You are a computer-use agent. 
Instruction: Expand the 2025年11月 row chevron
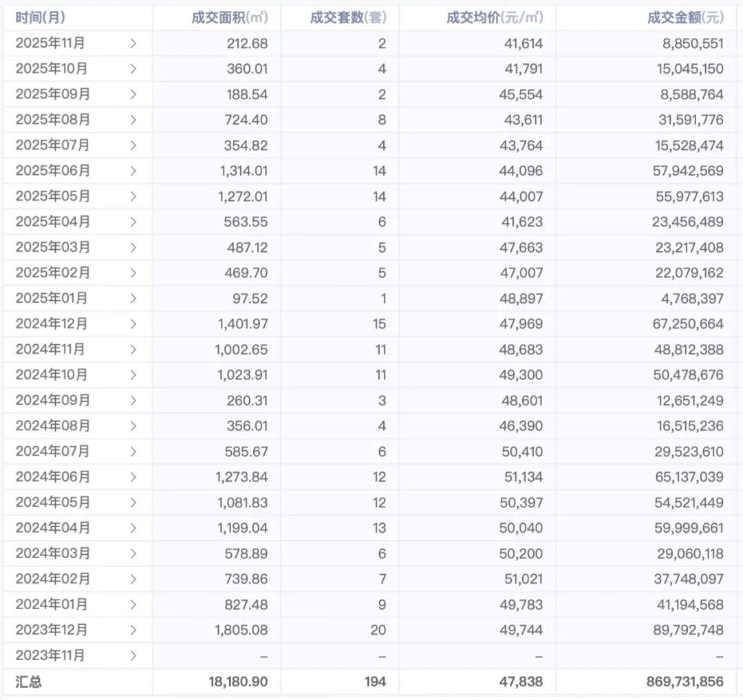point(133,43)
